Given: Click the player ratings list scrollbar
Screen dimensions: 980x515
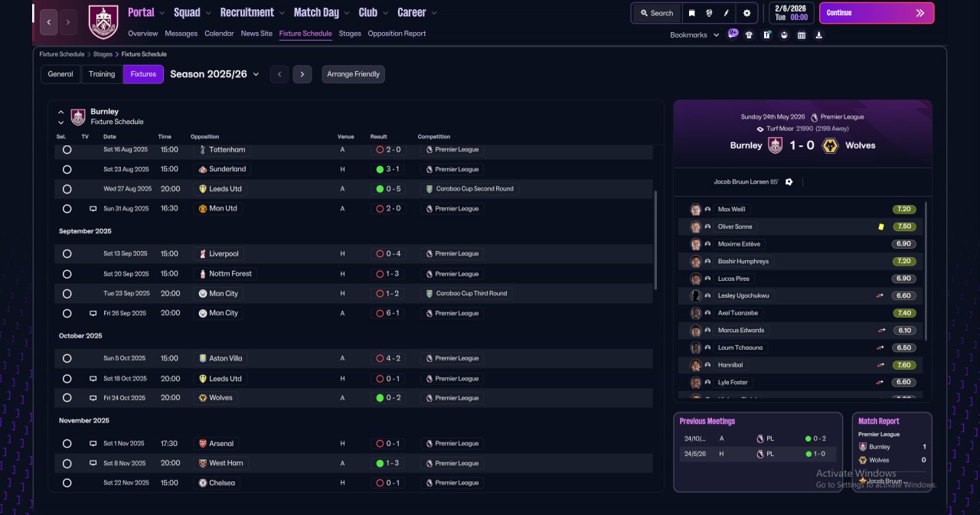Looking at the screenshot, I should [x=926, y=270].
